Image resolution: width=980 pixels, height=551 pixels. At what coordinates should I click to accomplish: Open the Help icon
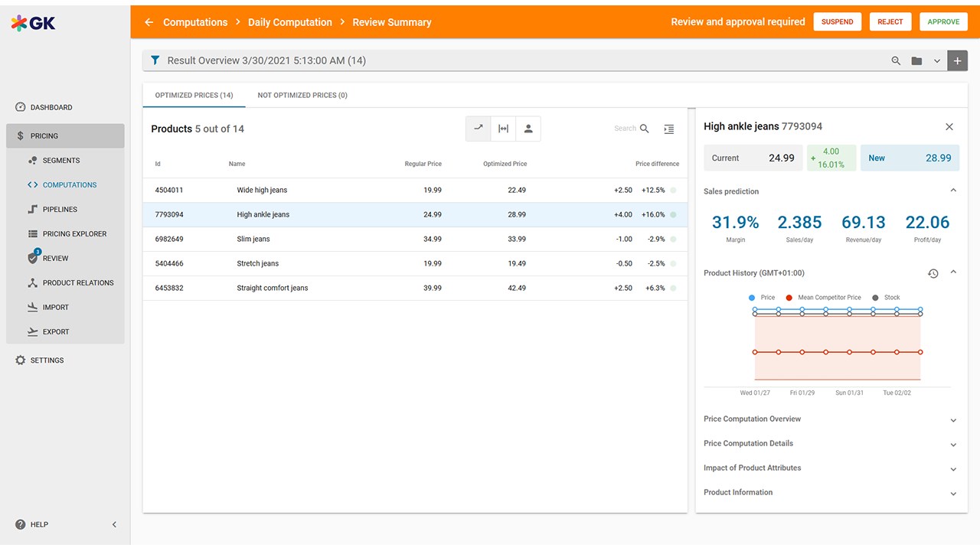[21, 525]
